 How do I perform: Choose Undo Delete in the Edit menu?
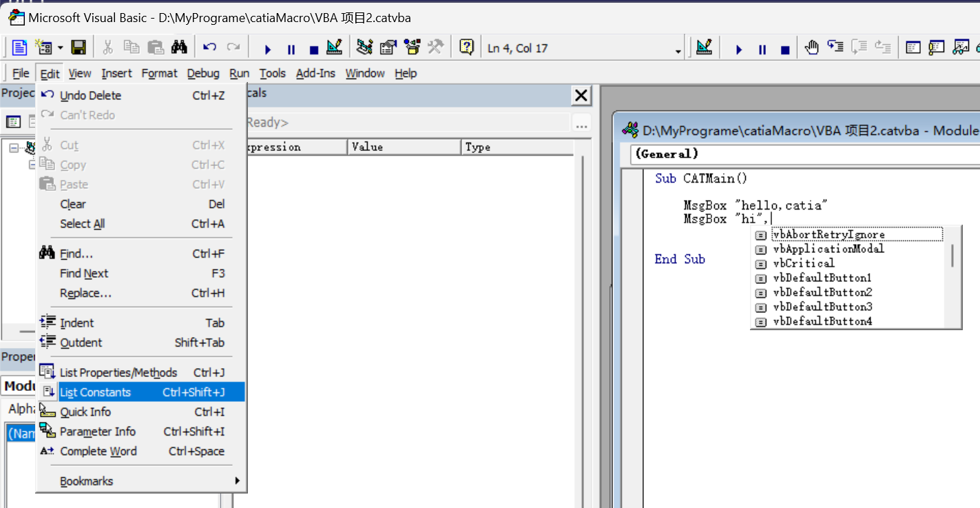(141, 96)
